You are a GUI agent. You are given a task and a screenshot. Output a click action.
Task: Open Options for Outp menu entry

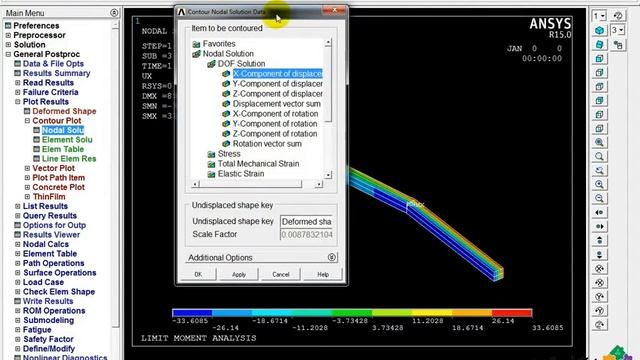click(54, 225)
